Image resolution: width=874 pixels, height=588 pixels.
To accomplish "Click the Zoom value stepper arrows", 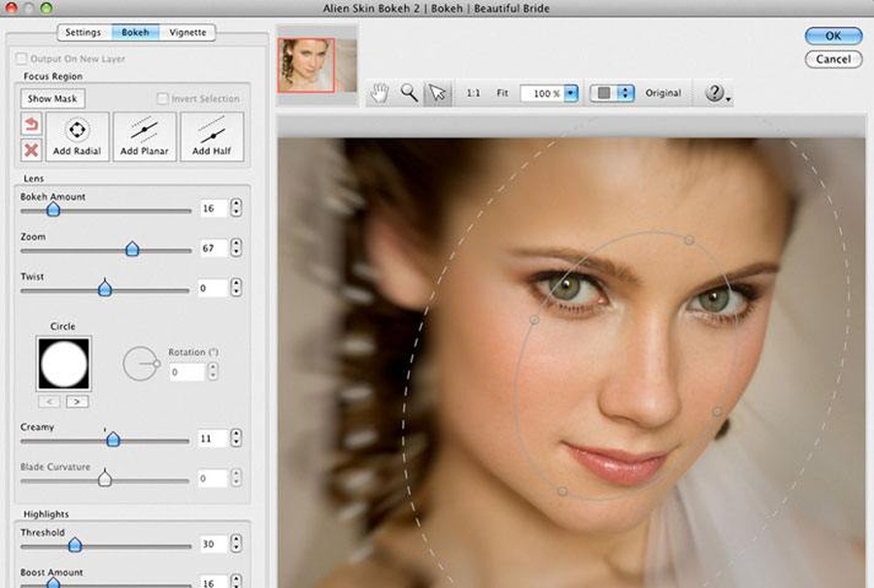I will tap(236, 247).
